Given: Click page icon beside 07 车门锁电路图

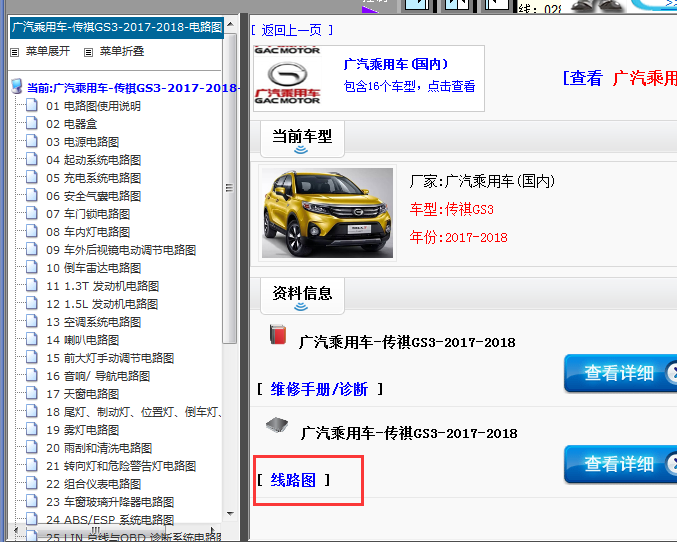Looking at the screenshot, I should pos(32,213).
